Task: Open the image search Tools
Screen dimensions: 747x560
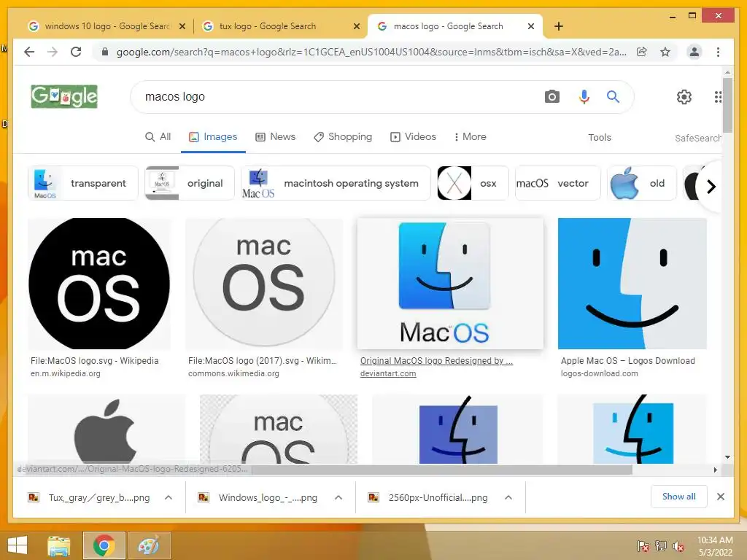Action: click(600, 137)
